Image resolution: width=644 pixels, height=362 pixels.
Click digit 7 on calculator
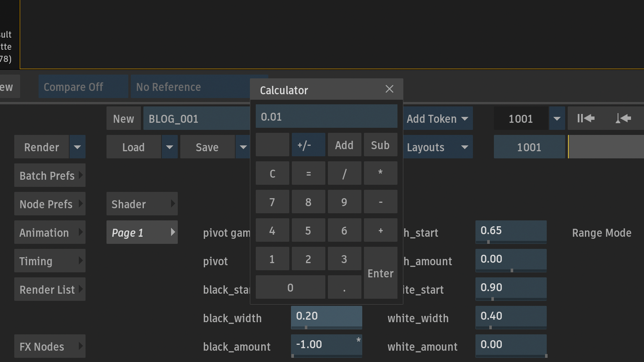[273, 202]
